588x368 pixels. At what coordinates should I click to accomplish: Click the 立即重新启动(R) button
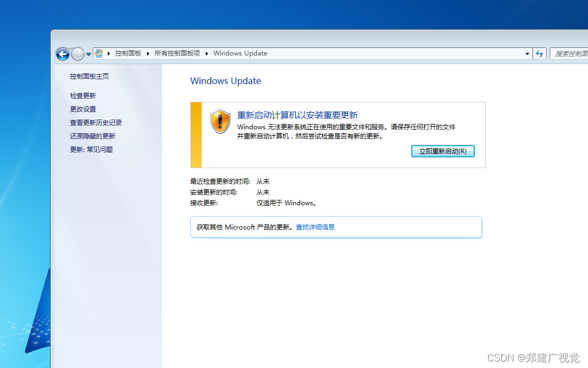click(x=443, y=151)
